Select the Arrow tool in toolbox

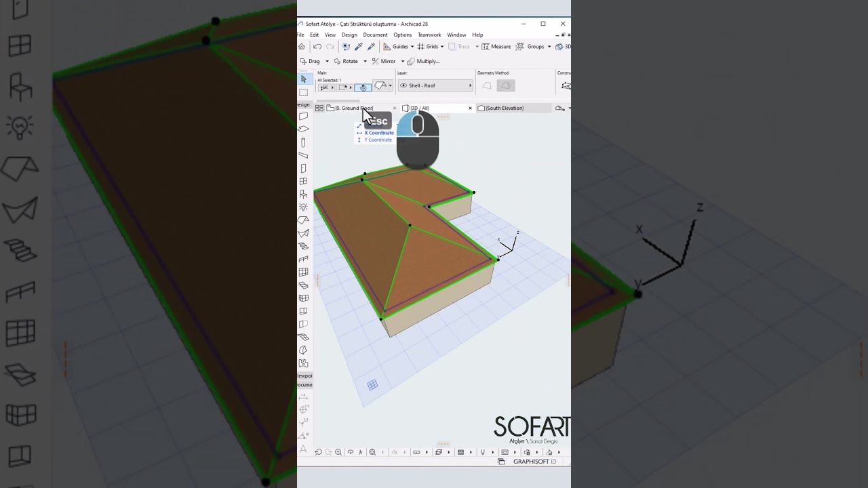click(303, 79)
